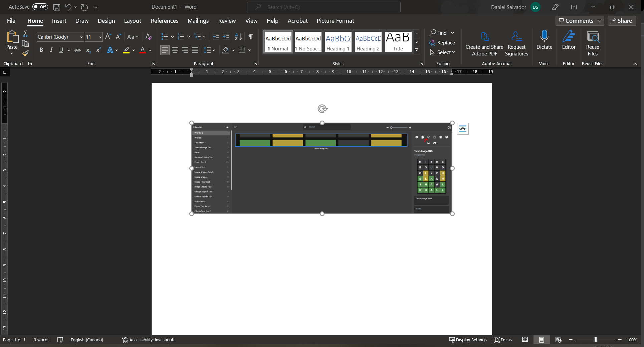Open the Picture Format tab
This screenshot has width=644, height=347.
pos(335,21)
